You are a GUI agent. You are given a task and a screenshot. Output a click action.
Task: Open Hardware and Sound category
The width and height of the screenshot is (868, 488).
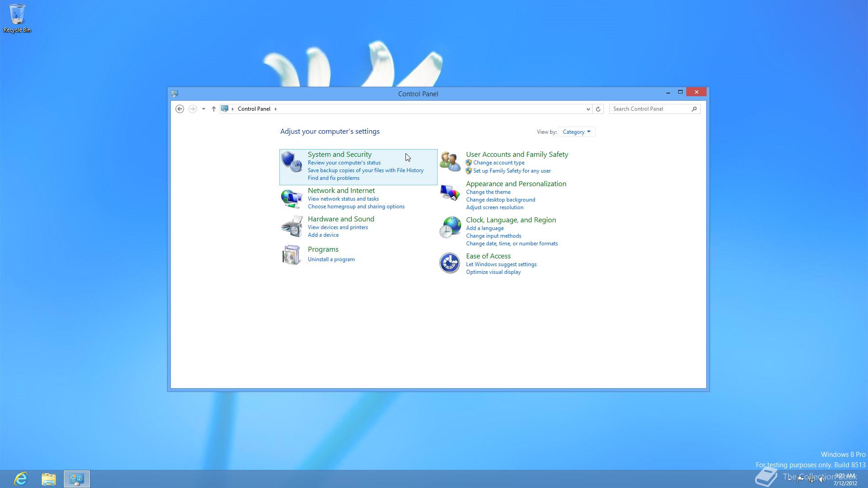(341, 219)
